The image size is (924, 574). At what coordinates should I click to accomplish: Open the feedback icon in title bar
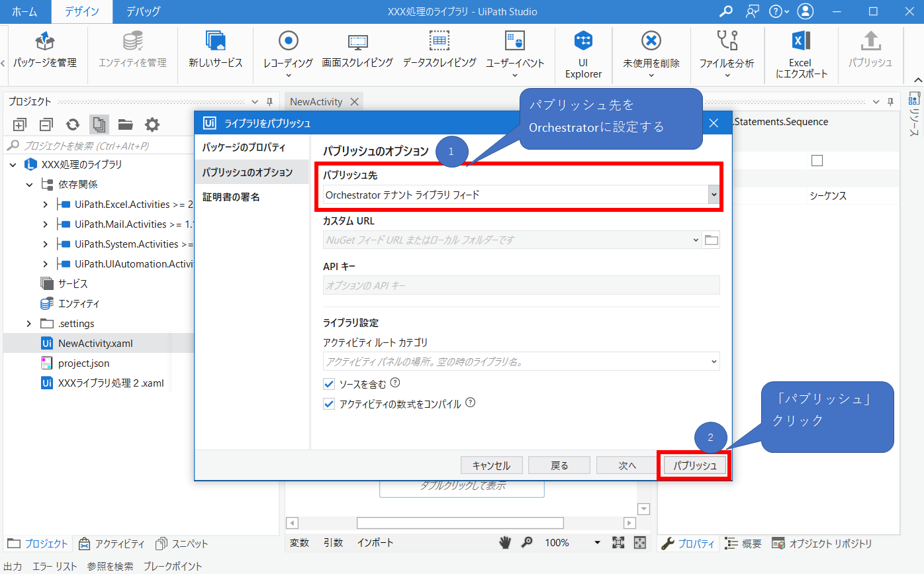752,11
